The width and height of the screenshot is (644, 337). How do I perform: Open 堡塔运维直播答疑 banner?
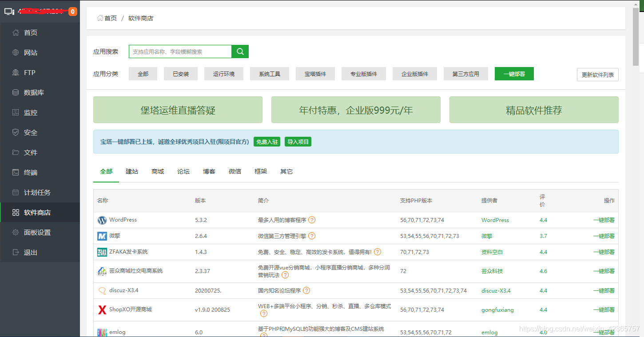178,110
